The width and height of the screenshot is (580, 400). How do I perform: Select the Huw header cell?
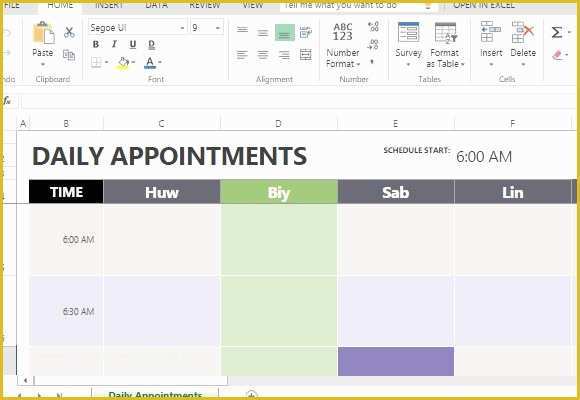point(162,192)
